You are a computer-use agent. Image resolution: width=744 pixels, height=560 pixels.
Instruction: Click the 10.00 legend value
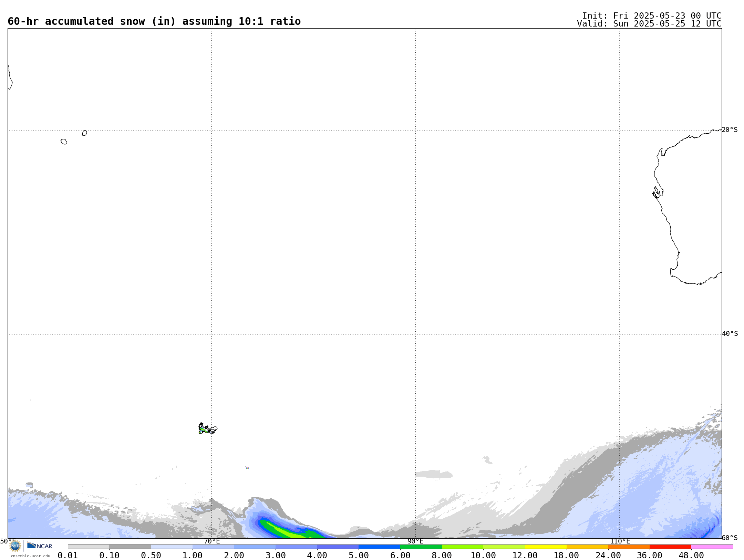pos(484,556)
